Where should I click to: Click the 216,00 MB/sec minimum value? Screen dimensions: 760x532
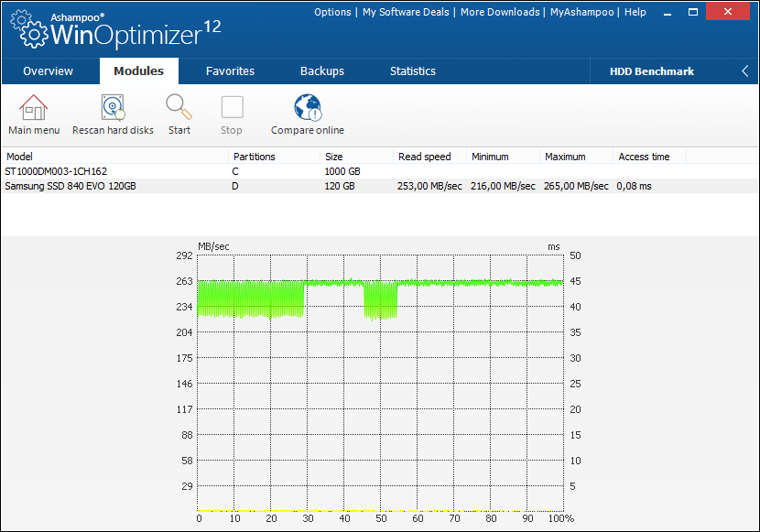pyautogui.click(x=503, y=186)
